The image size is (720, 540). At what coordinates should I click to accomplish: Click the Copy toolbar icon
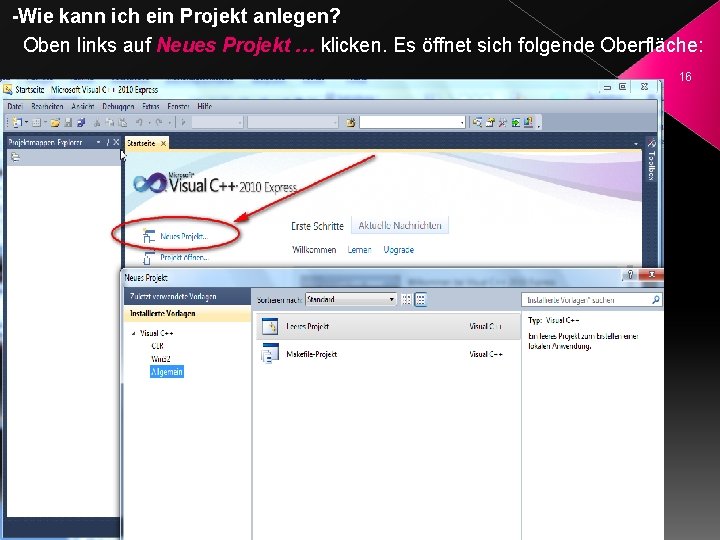tap(110, 122)
